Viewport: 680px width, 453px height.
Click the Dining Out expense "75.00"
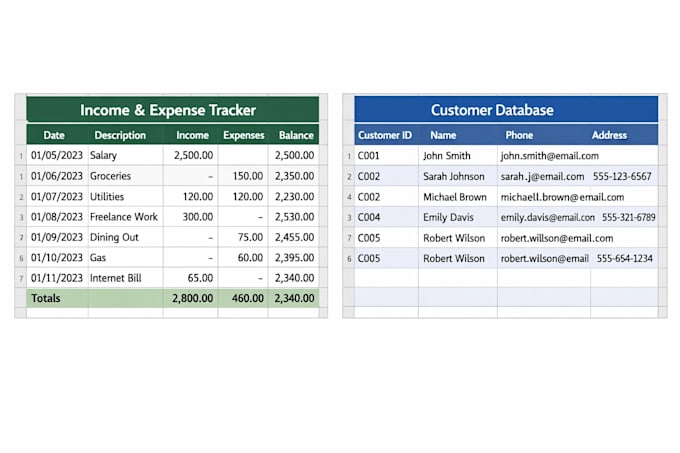[x=250, y=237]
